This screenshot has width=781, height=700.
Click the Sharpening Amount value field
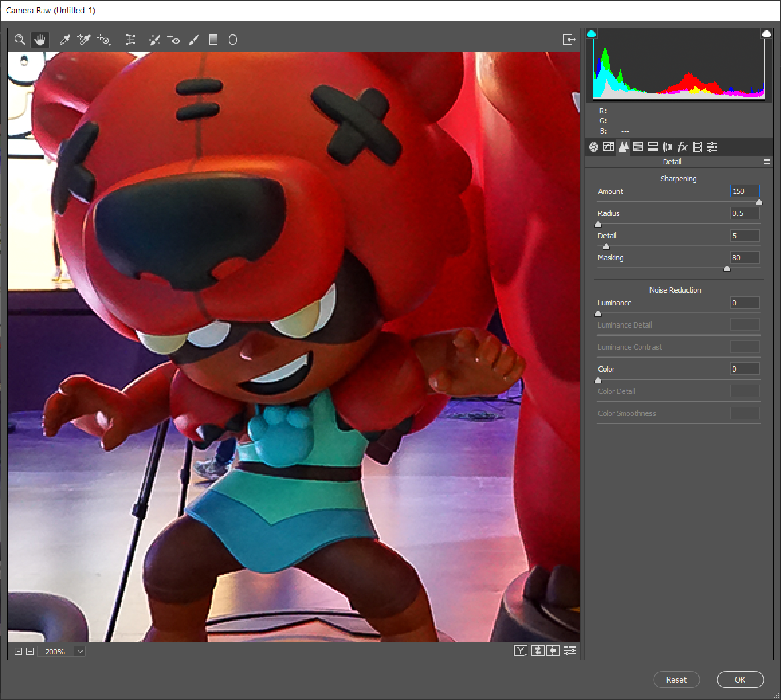pyautogui.click(x=745, y=191)
